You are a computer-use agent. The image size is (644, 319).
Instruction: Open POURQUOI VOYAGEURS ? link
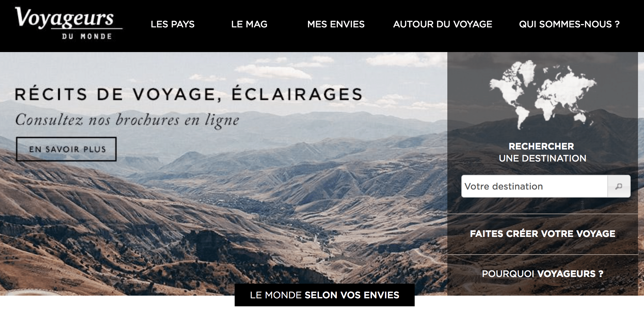coord(543,274)
